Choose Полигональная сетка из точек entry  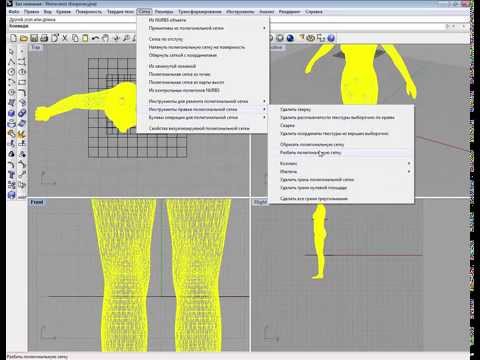coord(179,74)
